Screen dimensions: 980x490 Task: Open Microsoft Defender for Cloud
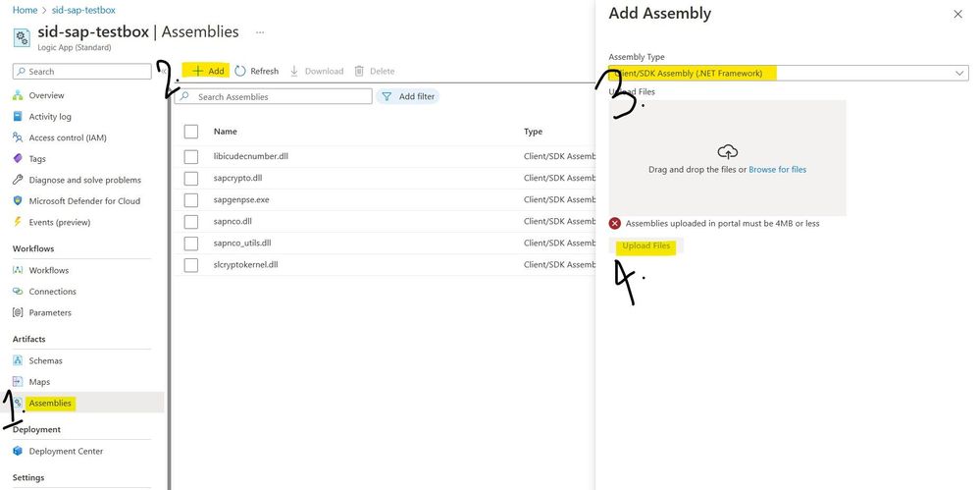coord(84,201)
